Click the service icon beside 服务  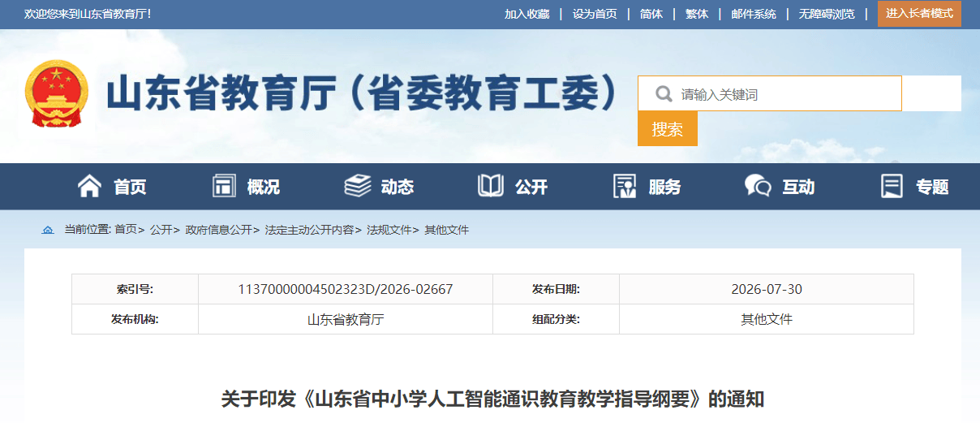click(625, 187)
